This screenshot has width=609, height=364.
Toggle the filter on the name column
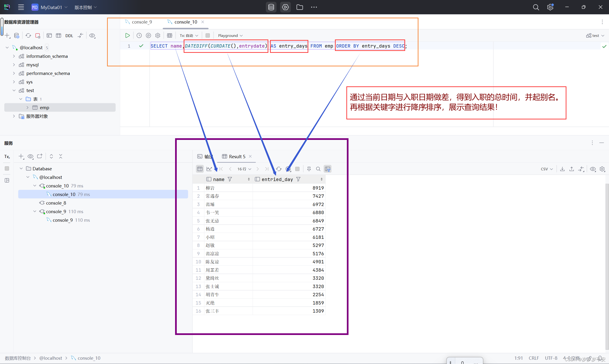pos(230,179)
